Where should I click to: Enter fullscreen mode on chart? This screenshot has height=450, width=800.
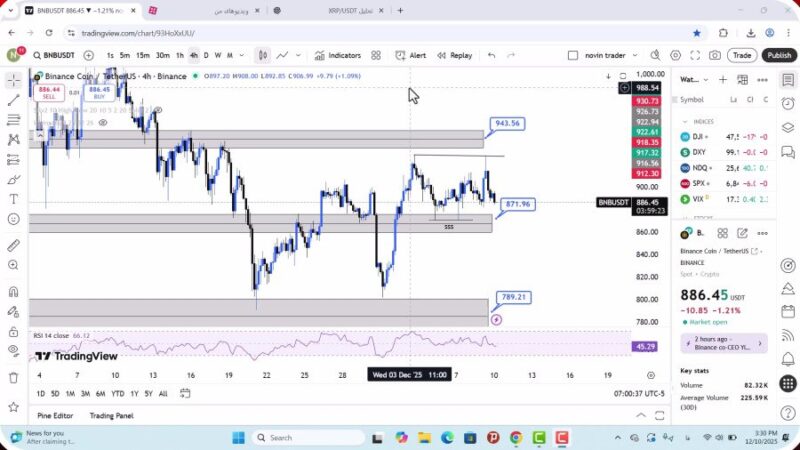pyautogui.click(x=695, y=56)
